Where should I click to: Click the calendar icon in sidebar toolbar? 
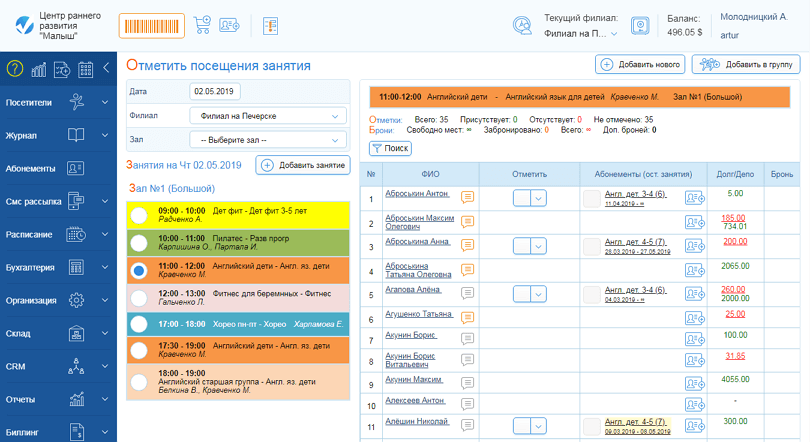tap(85, 69)
